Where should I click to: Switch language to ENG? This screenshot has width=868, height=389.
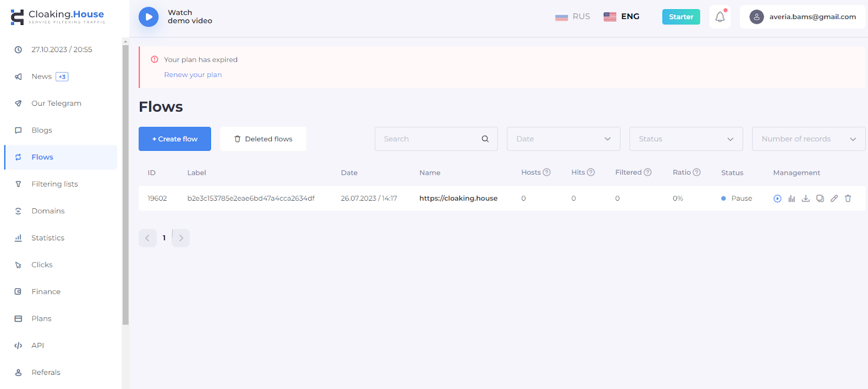pos(622,17)
